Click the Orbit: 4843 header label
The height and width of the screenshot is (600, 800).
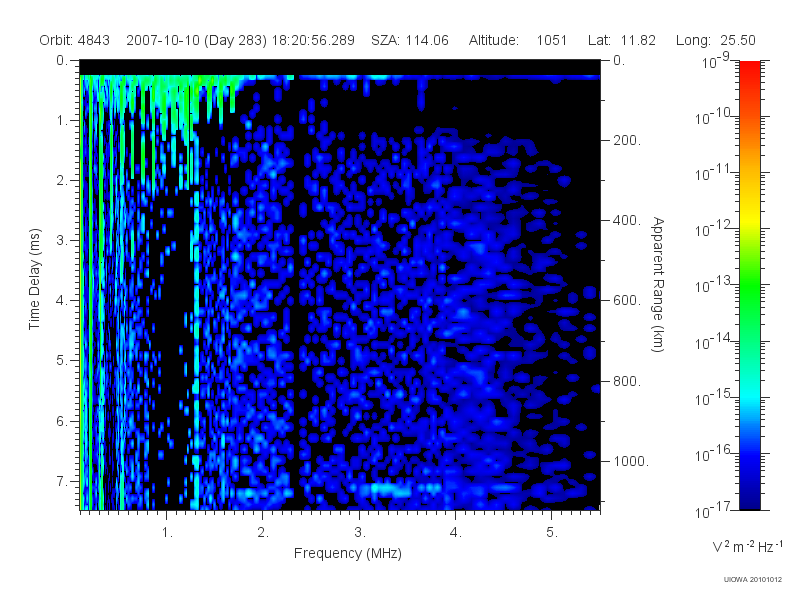[x=74, y=40]
